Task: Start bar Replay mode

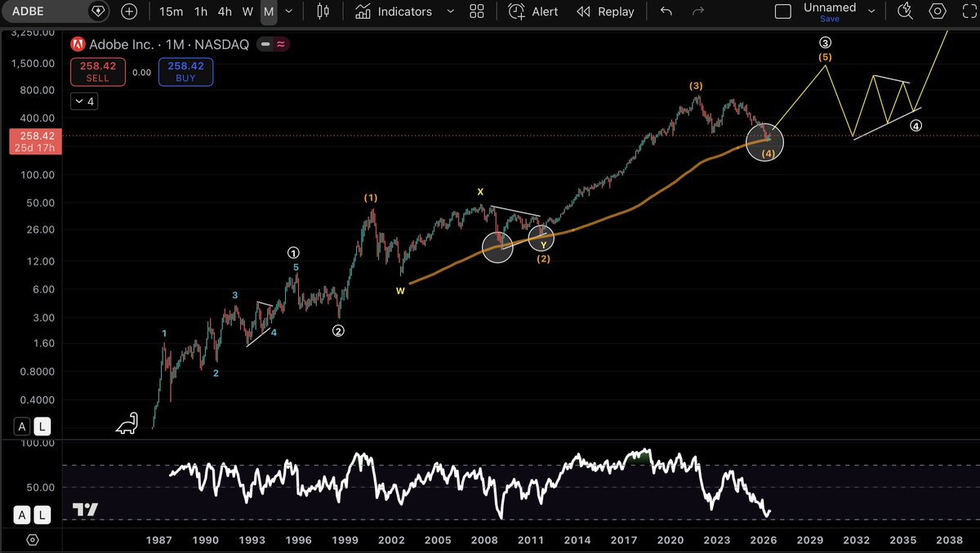Action: tap(605, 11)
